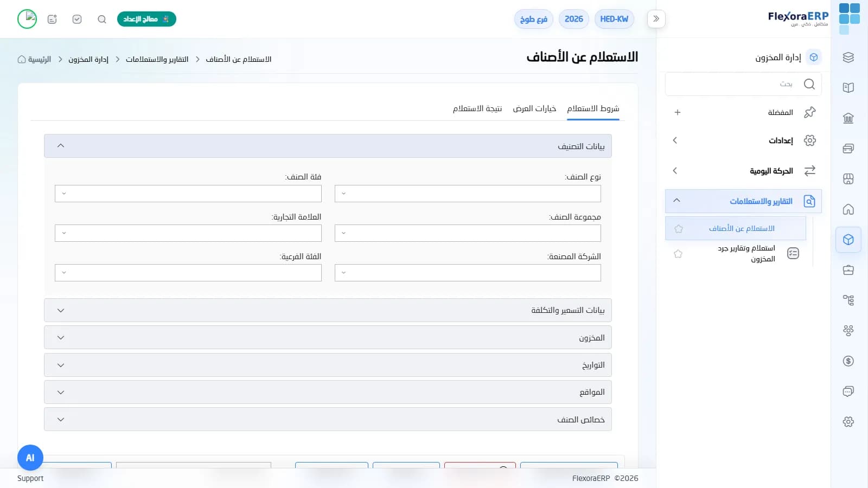Collapse the sidebar with the double-arrow button
The height and width of the screenshot is (488, 868).
[x=656, y=19]
